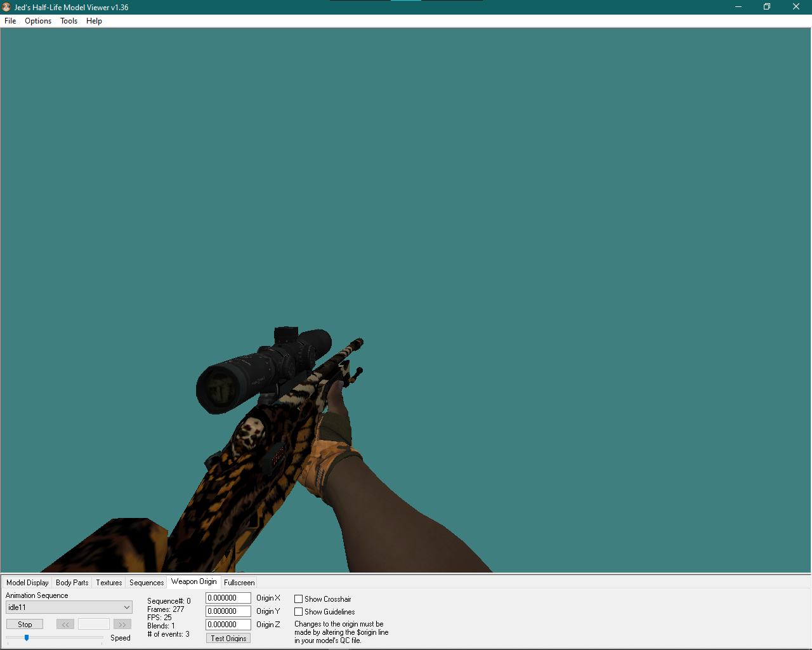Switch to the Textures tab
812x650 pixels.
(109, 583)
